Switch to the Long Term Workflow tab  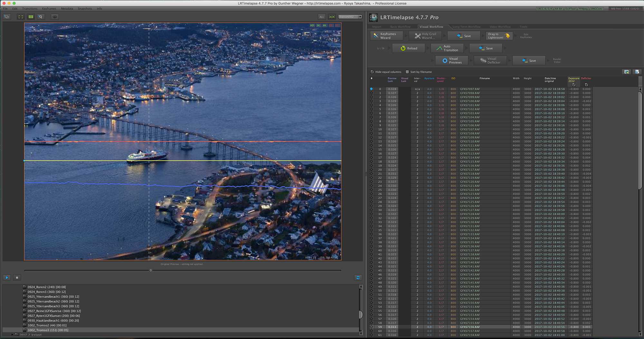pos(466,27)
